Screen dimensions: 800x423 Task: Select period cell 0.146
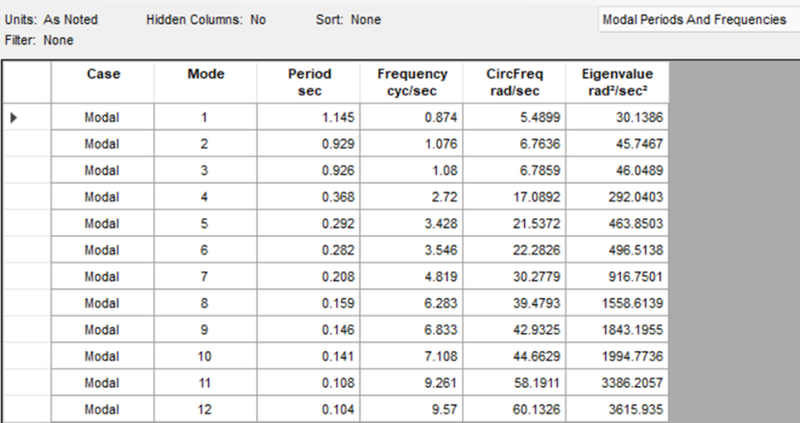[309, 330]
